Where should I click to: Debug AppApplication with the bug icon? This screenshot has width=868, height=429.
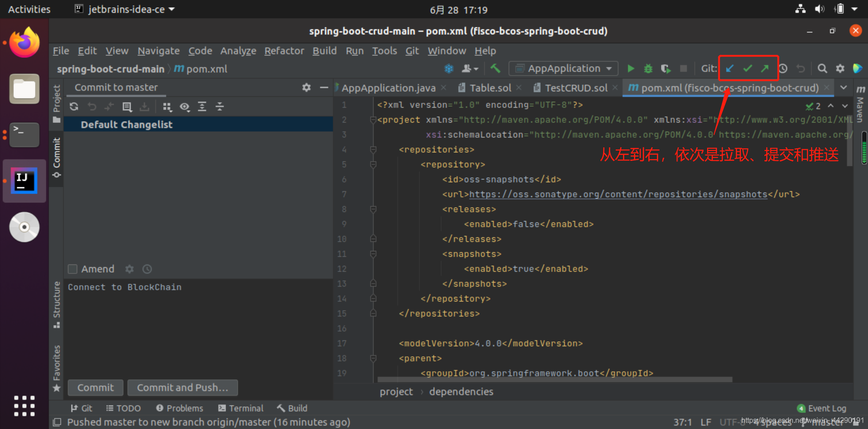point(648,69)
